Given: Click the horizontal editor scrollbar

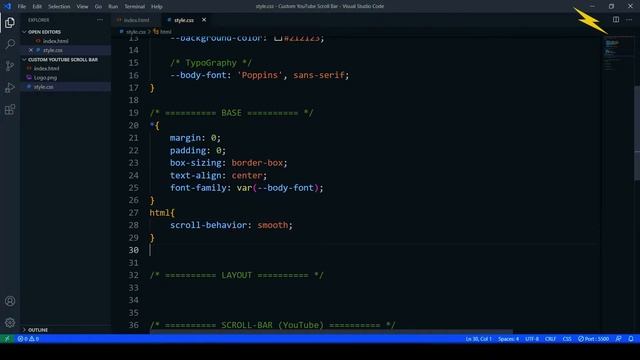Looking at the screenshot, I should coord(331,332).
